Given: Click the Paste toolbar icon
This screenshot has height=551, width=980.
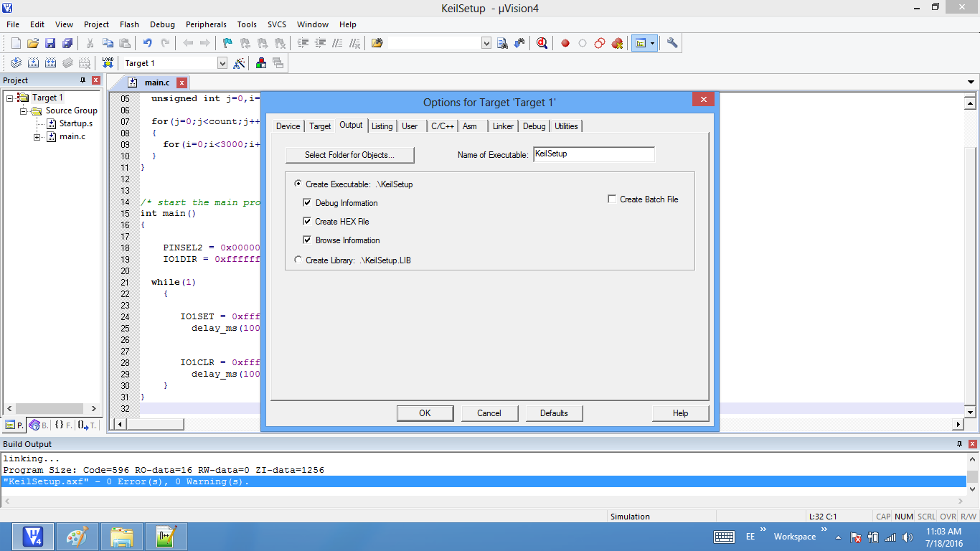Looking at the screenshot, I should [125, 43].
